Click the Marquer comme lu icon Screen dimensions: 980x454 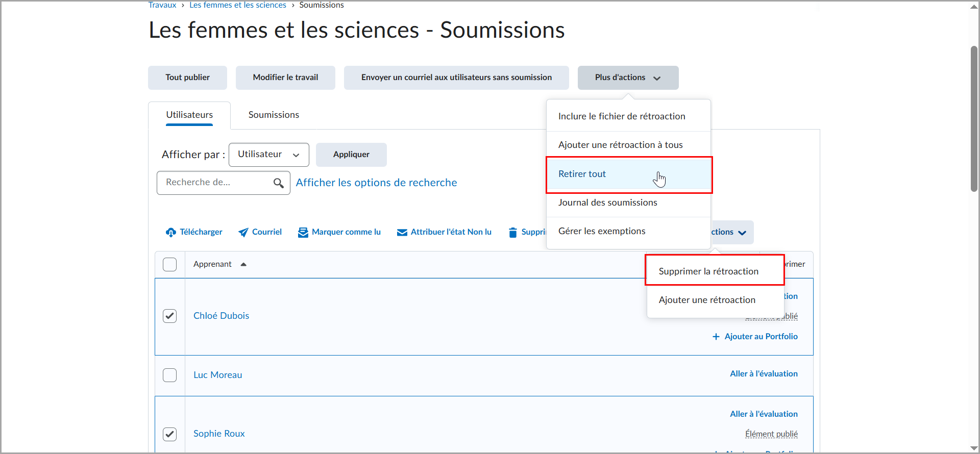point(303,233)
